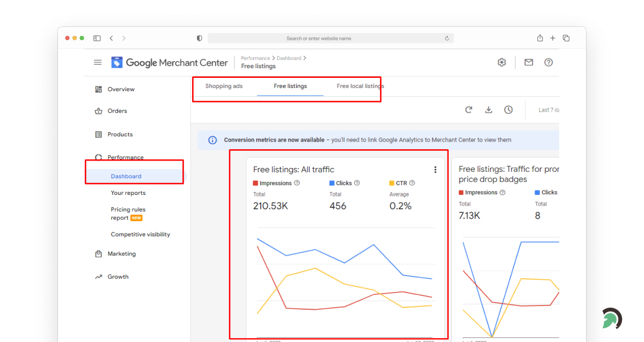The height and width of the screenshot is (342, 644).
Task: Click the settings gear icon
Action: [x=501, y=62]
